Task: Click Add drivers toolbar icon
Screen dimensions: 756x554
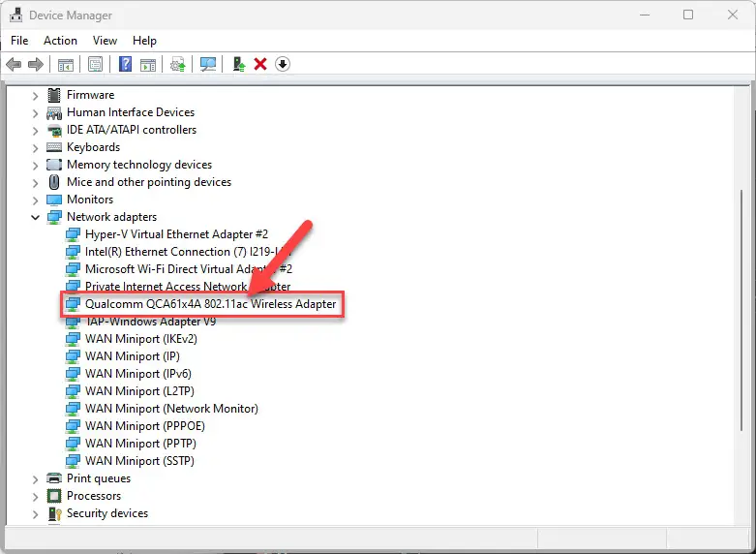Action: [x=239, y=64]
